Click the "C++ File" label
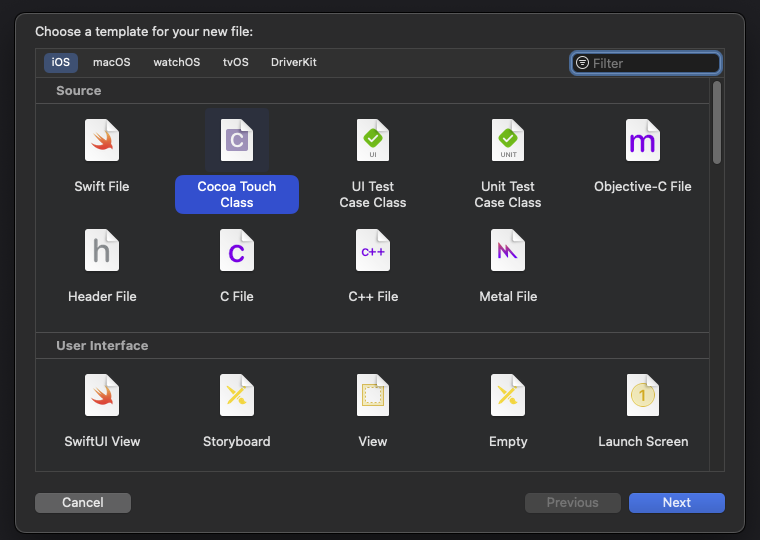 [373, 297]
